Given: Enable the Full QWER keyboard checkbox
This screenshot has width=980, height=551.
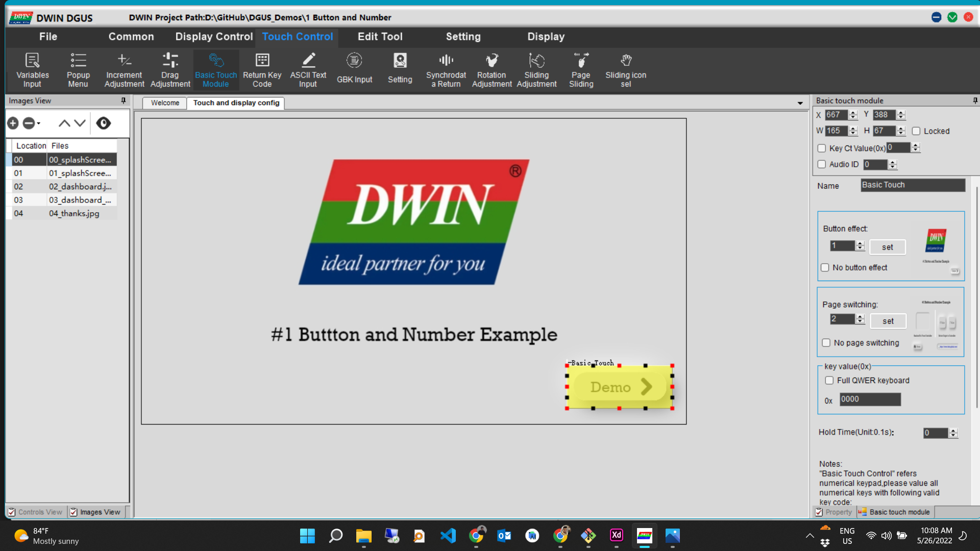Looking at the screenshot, I should pos(829,380).
